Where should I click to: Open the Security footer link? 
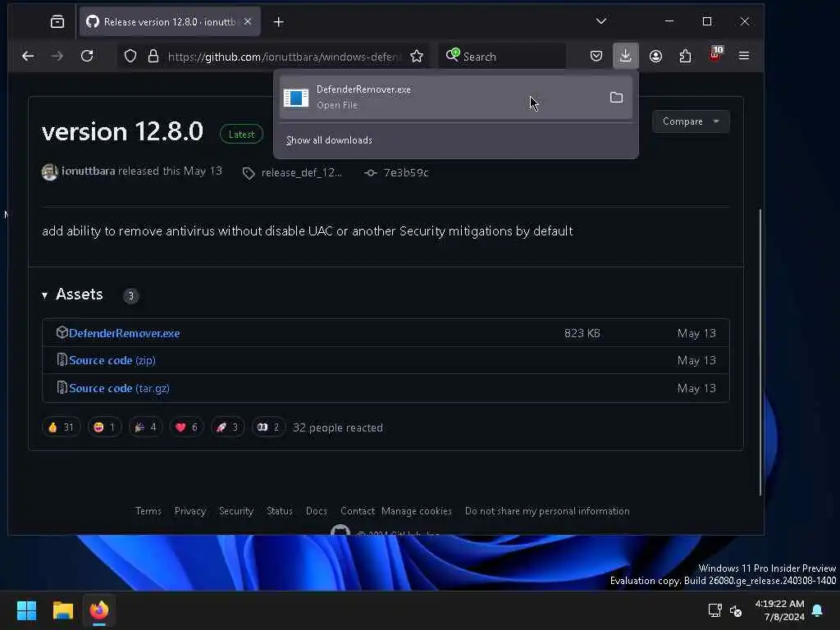(236, 511)
